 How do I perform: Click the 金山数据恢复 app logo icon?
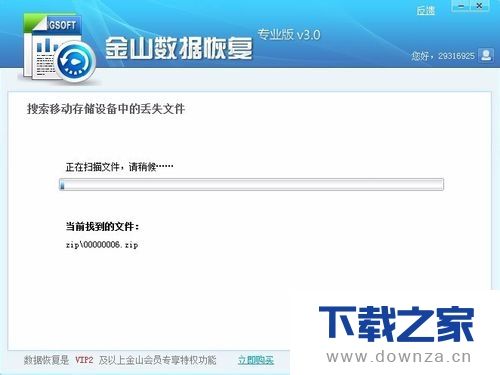click(x=59, y=48)
